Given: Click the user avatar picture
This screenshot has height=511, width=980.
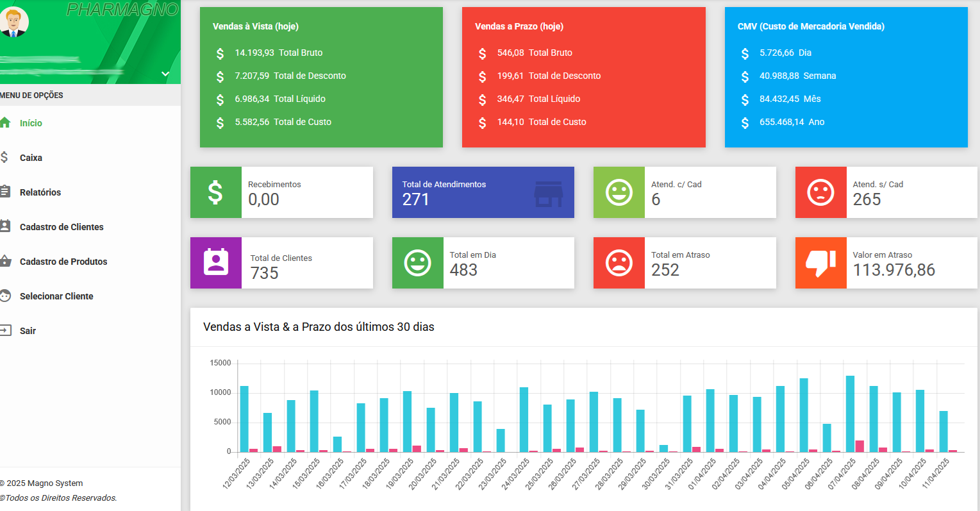Looking at the screenshot, I should point(13,22).
